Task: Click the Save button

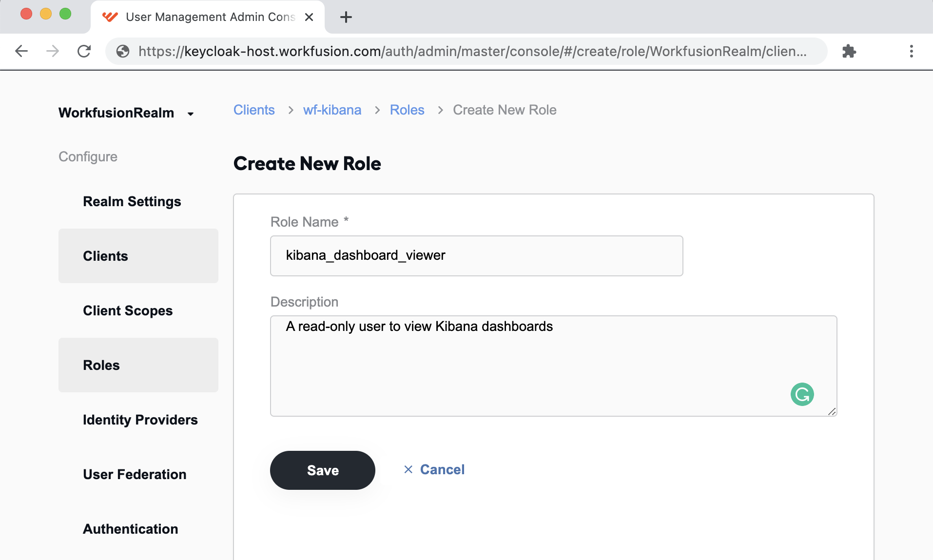Action: 323,470
